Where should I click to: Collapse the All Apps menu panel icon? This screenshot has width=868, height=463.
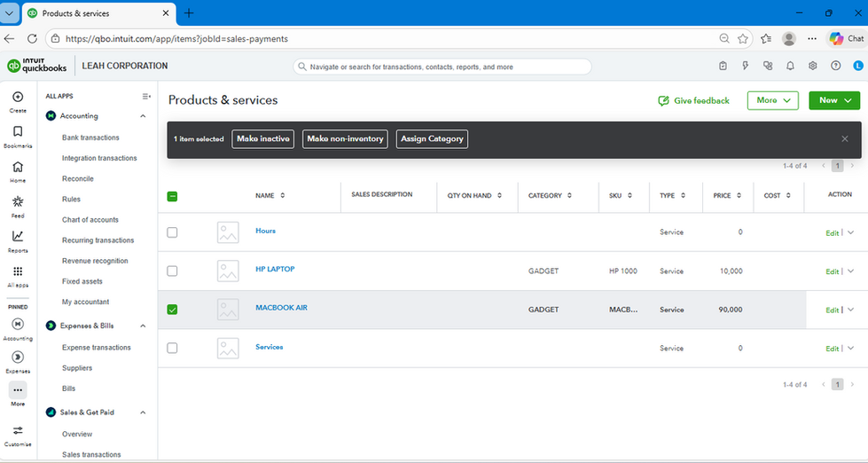[x=146, y=97]
